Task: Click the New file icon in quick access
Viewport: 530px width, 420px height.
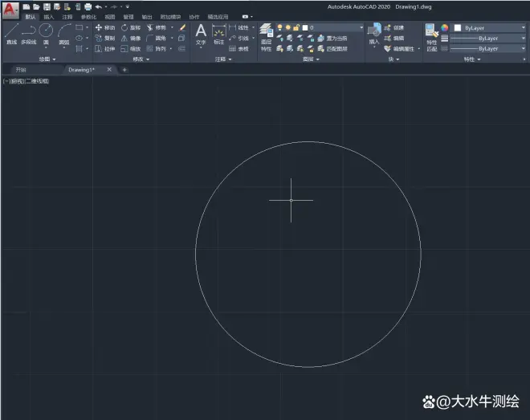Action: (x=26, y=6)
